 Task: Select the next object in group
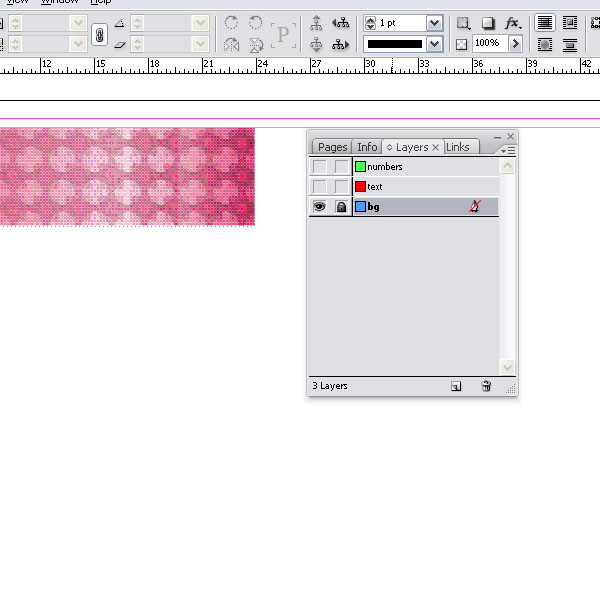(x=341, y=45)
